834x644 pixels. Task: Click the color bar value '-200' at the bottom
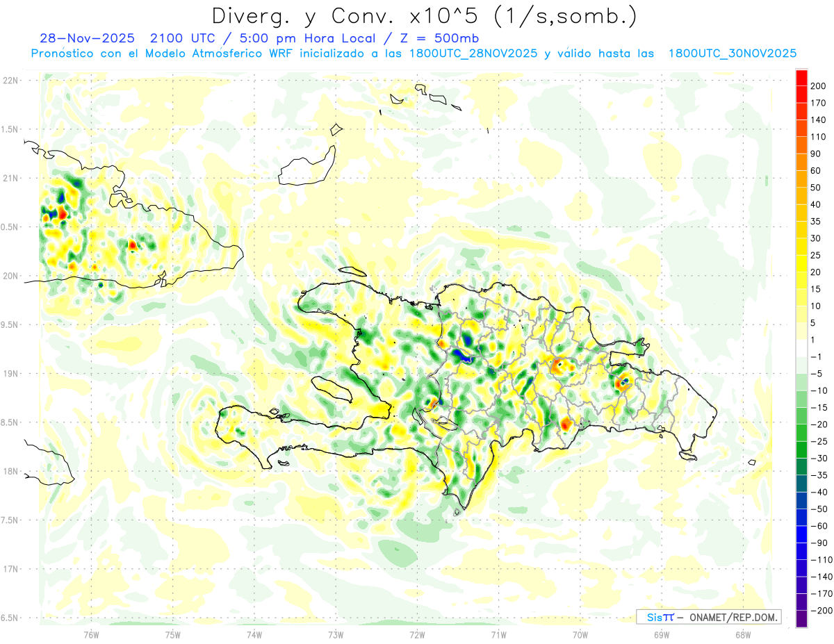(x=821, y=610)
